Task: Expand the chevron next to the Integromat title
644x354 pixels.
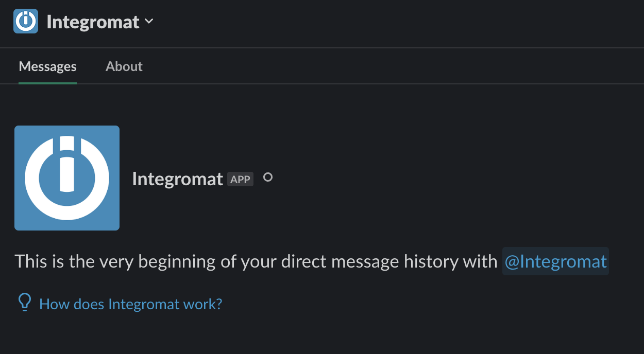Action: (149, 21)
